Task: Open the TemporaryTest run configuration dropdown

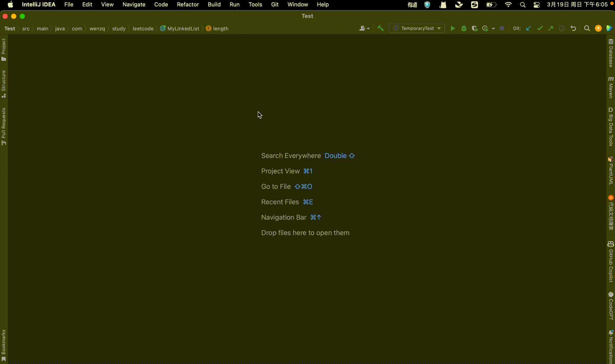Action: pos(417,28)
